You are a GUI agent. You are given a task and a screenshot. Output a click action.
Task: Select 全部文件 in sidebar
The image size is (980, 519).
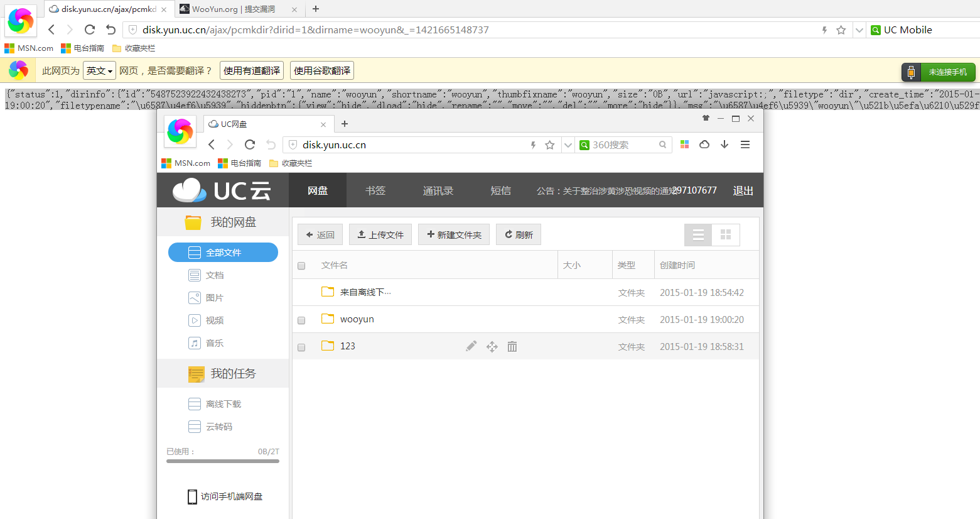point(223,253)
